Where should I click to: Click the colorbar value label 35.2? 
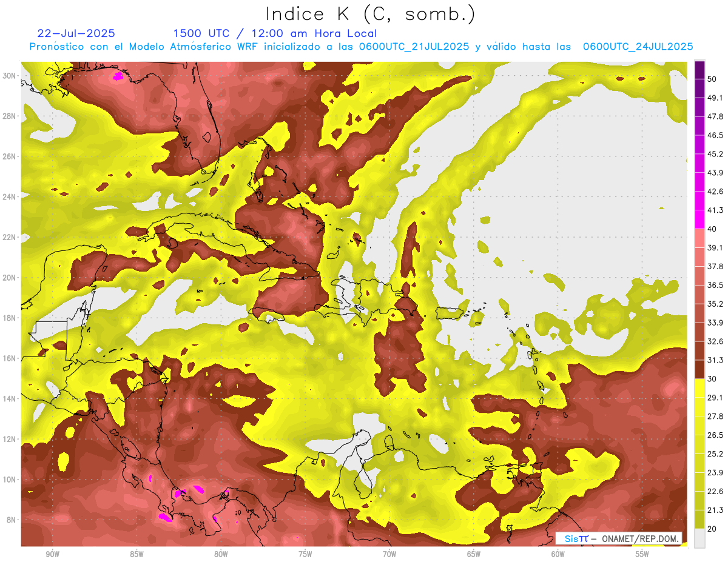pos(715,304)
